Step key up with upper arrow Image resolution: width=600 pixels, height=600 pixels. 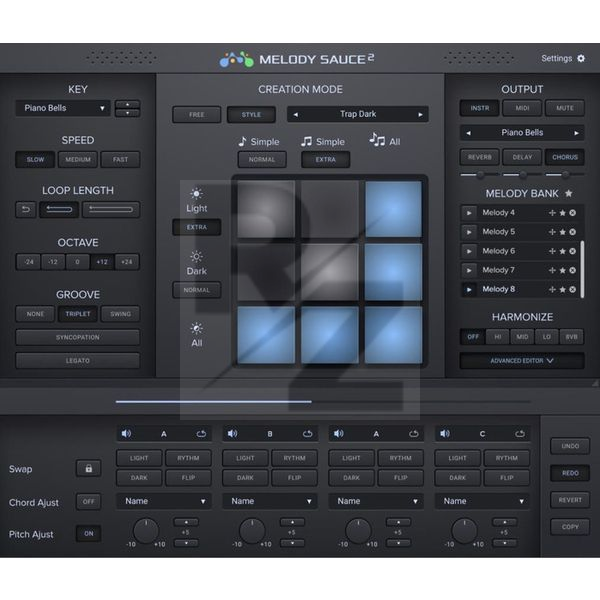[x=127, y=104]
